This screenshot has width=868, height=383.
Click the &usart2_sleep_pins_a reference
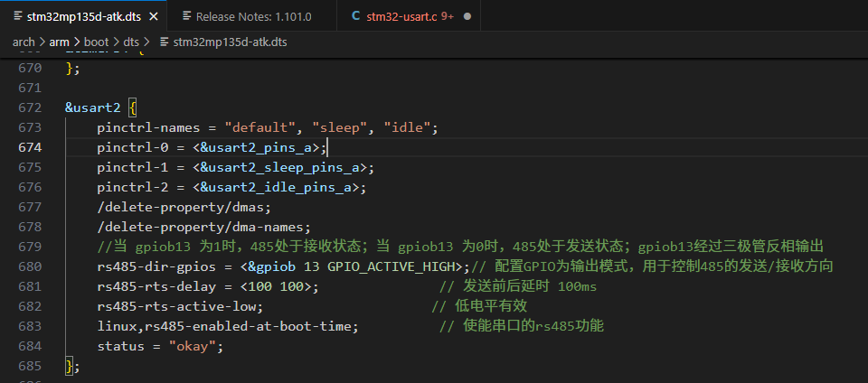click(280, 167)
